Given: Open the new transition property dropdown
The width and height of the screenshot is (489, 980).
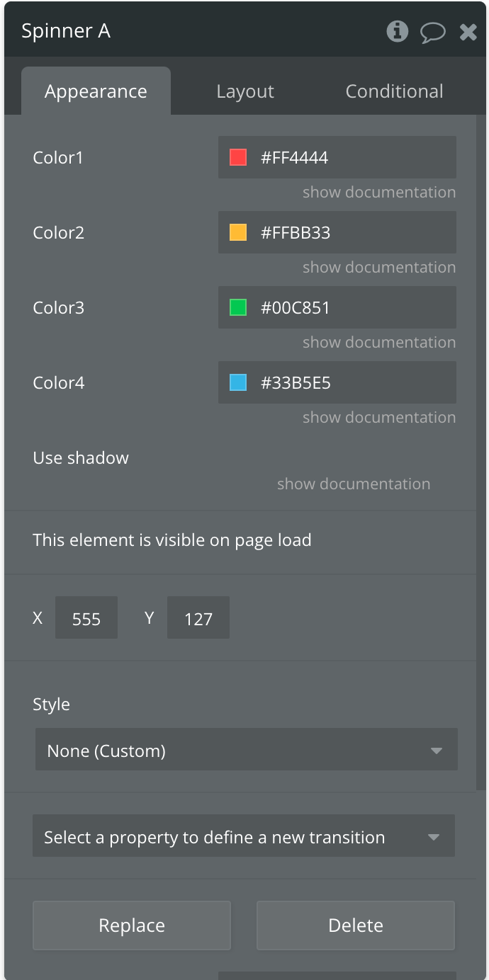Looking at the screenshot, I should tap(243, 837).
